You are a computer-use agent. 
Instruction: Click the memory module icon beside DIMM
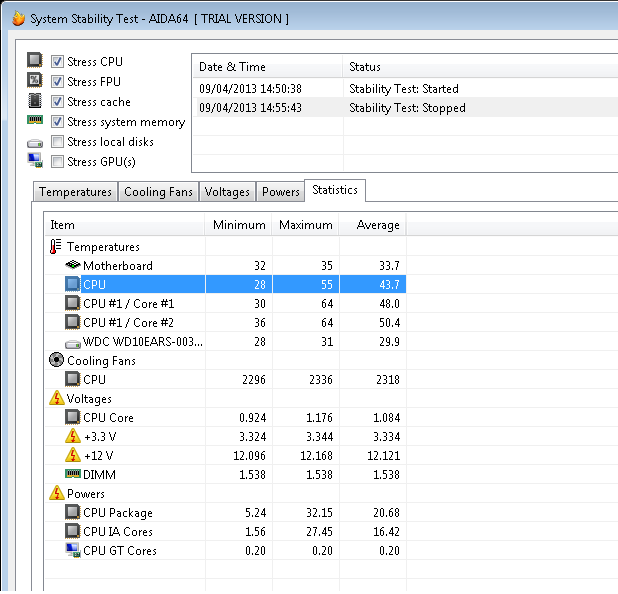72,475
